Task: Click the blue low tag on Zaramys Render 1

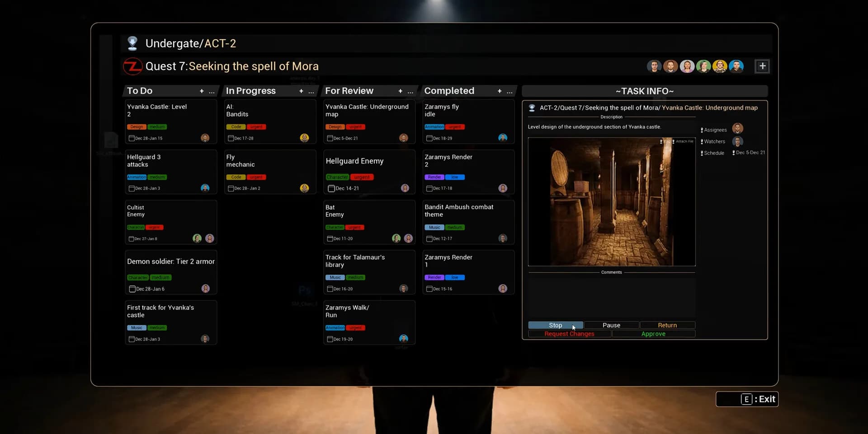Action: pos(455,277)
